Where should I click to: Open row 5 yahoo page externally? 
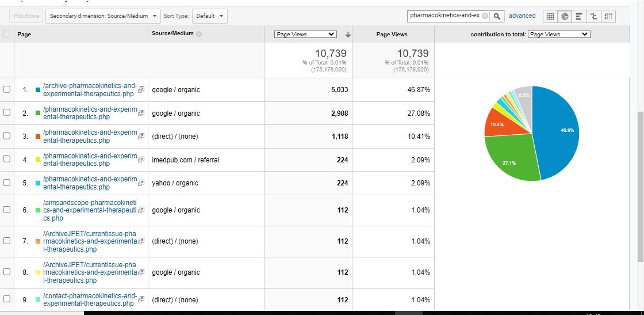click(x=141, y=182)
